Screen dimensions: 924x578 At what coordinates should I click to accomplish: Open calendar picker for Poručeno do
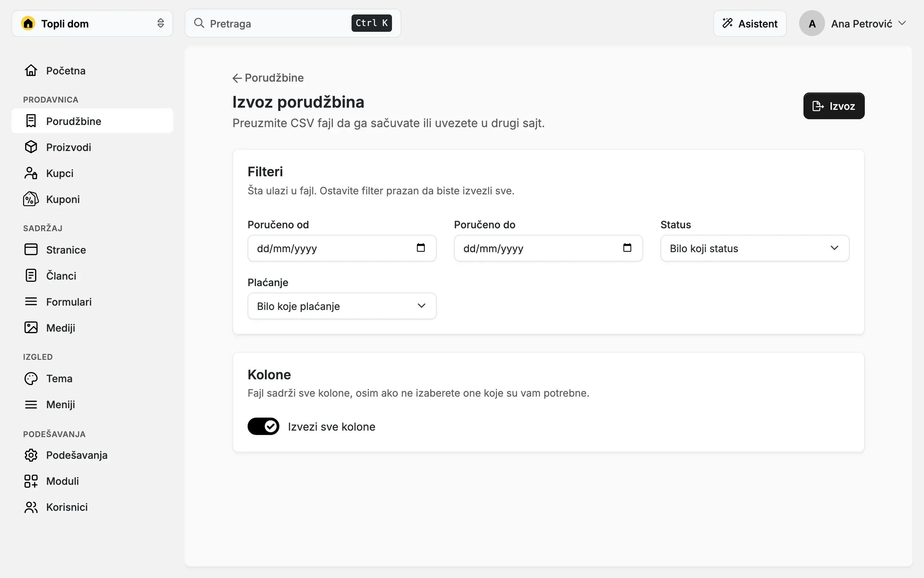click(627, 248)
